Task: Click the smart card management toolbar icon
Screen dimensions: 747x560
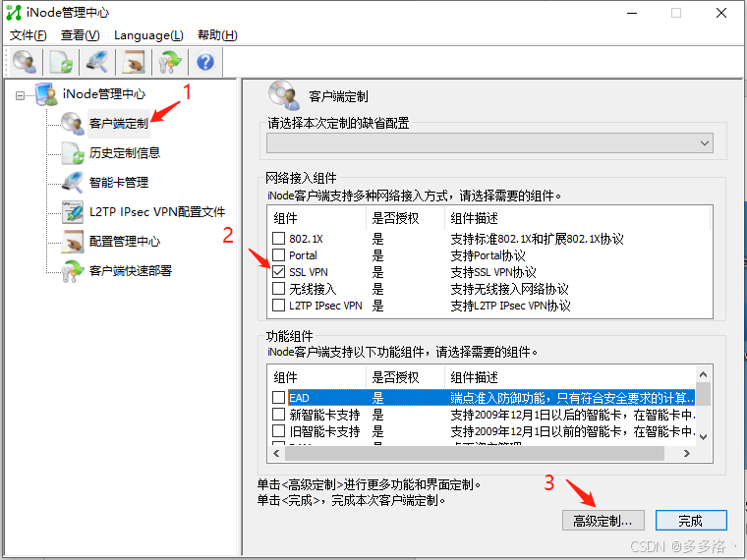Action: (x=97, y=62)
